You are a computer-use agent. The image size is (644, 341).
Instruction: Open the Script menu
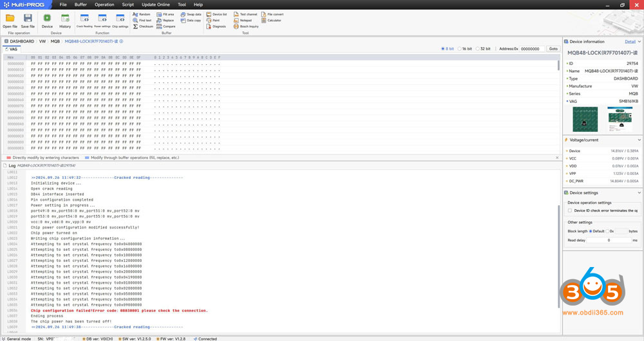pyautogui.click(x=128, y=5)
